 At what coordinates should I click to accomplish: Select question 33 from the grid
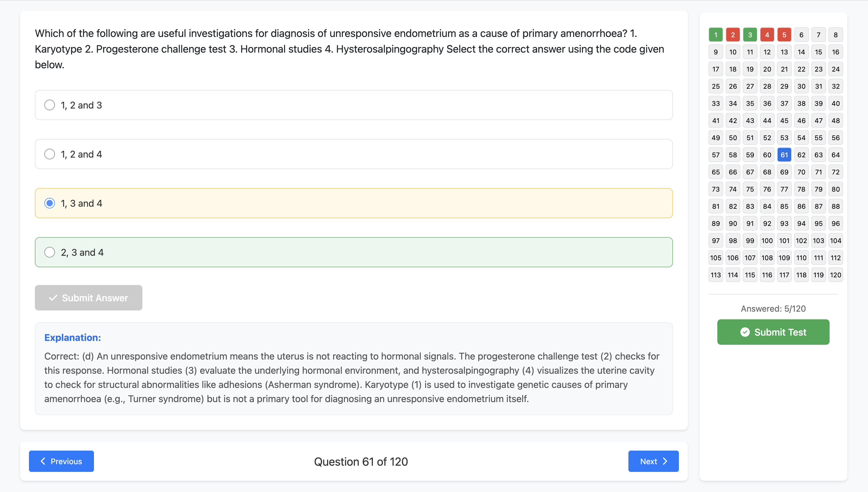(716, 103)
